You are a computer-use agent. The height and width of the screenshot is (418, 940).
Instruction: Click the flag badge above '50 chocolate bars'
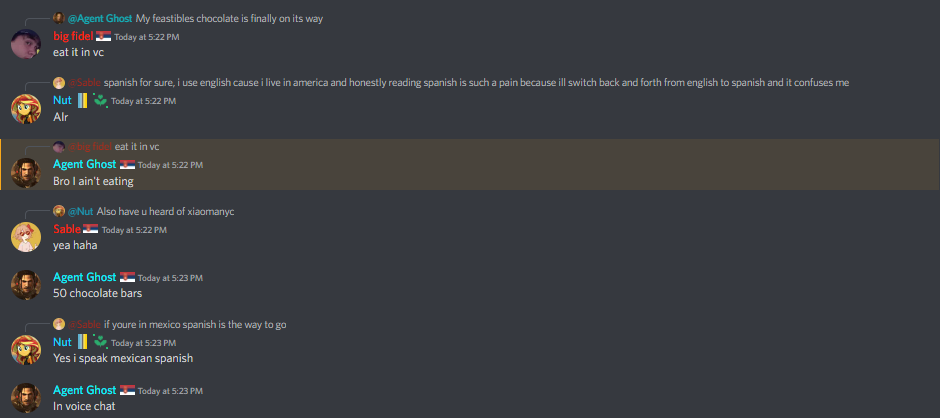[x=127, y=277]
